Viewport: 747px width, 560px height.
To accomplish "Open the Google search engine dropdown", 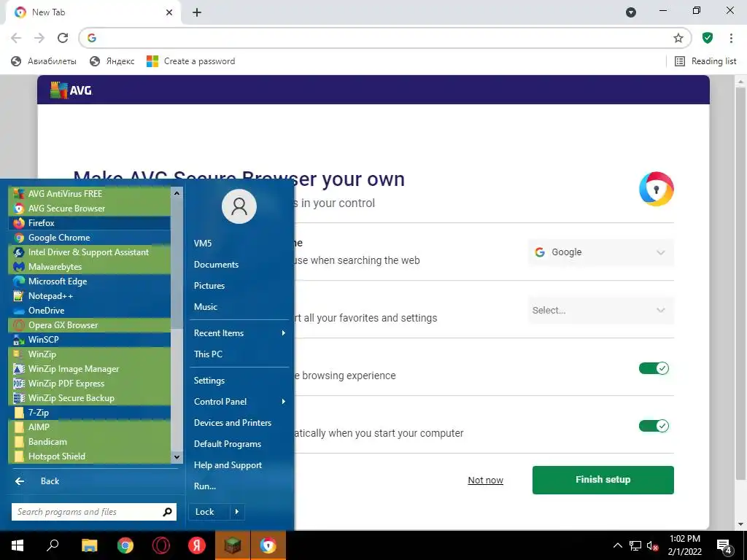I will (601, 252).
